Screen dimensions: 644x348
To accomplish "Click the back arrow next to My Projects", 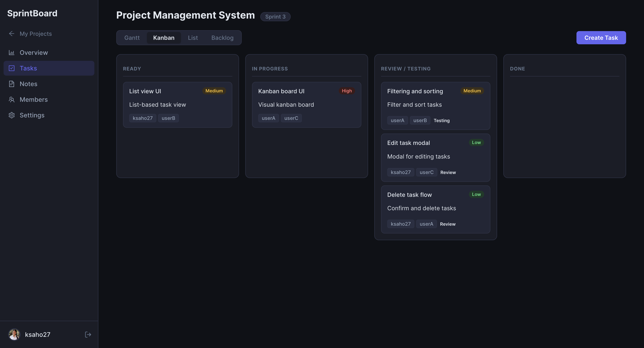I will coord(11,34).
